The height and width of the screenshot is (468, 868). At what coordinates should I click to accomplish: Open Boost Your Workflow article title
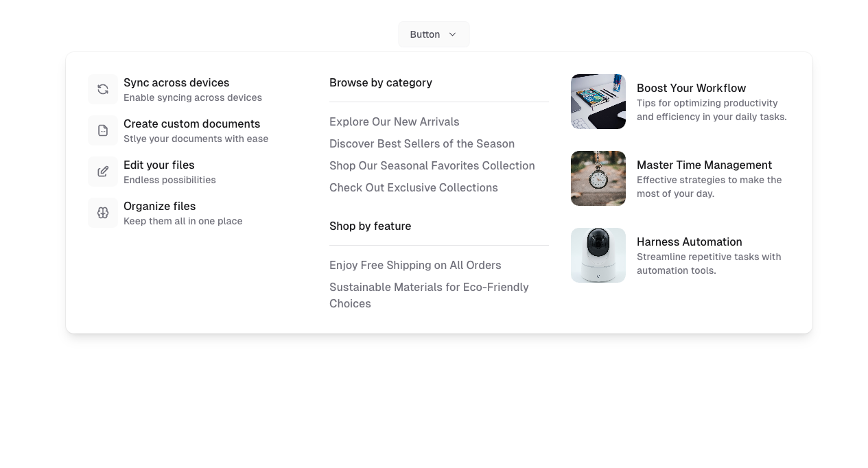691,89
